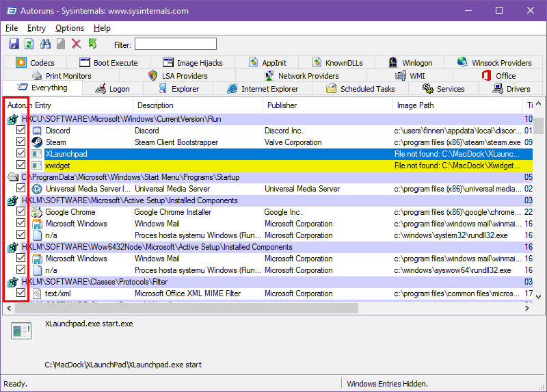Image resolution: width=547 pixels, height=392 pixels.
Task: Switch to the Logon tab
Action: point(112,89)
